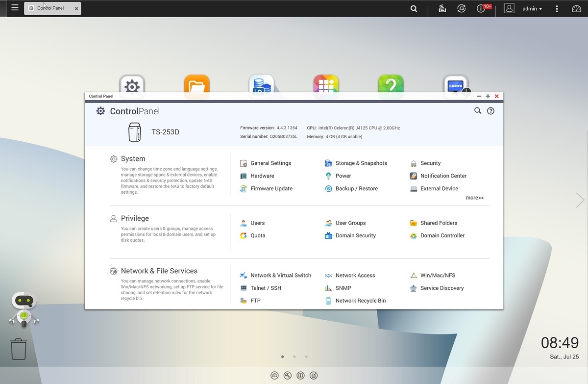The width and height of the screenshot is (588, 384).
Task: Open the Qboost robot assistant
Action: point(24,310)
